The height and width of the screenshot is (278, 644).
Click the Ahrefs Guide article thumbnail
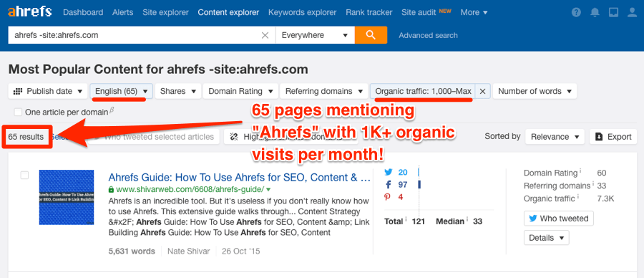click(67, 197)
